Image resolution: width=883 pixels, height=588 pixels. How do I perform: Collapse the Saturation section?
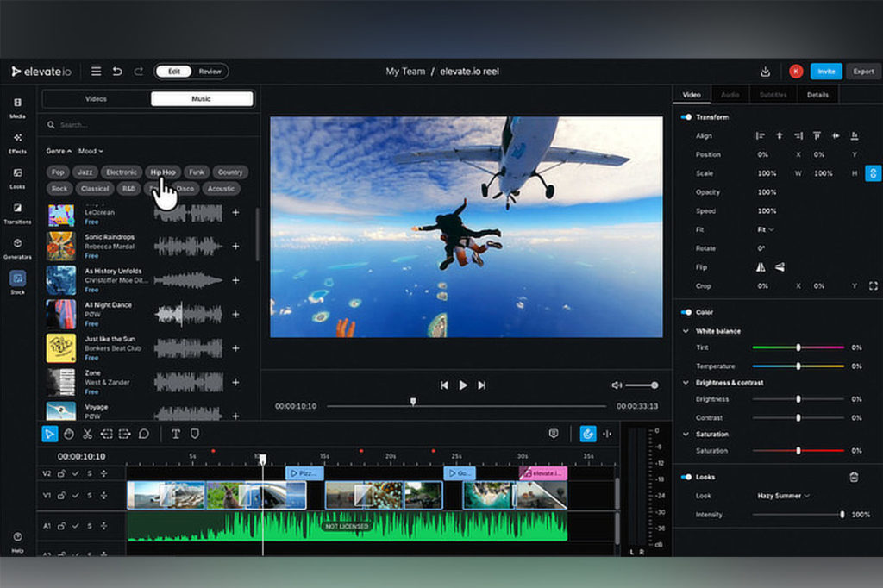click(x=686, y=435)
